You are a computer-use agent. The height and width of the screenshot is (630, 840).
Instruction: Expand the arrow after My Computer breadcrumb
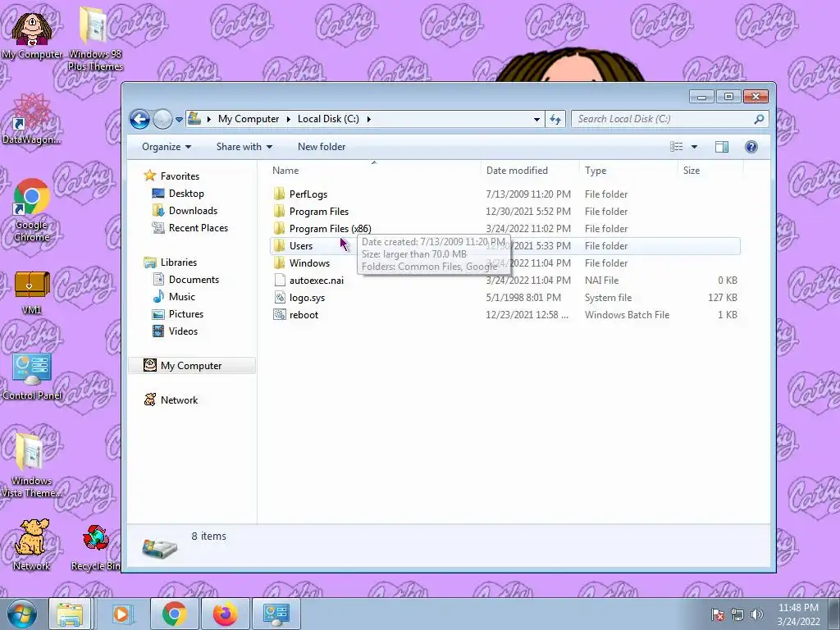point(288,119)
